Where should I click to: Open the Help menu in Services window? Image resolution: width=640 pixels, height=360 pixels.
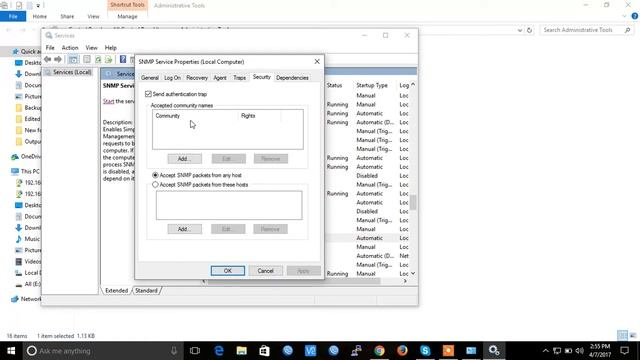(111, 48)
